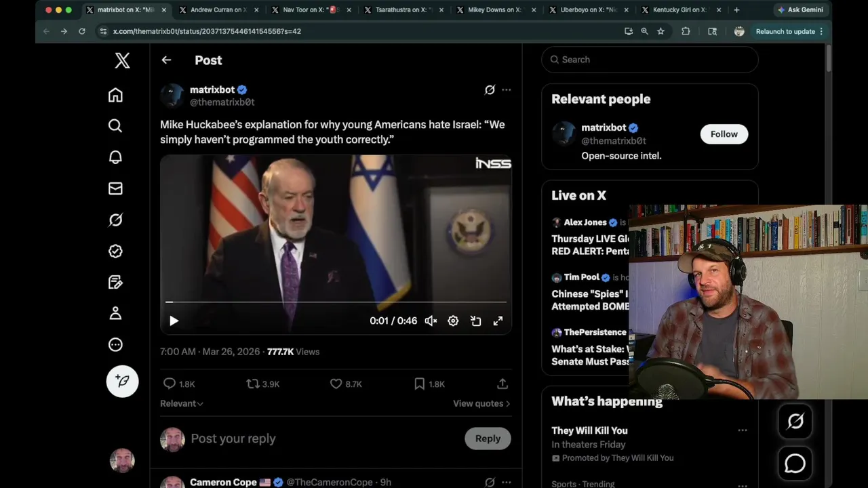
Task: Reload the page in Chrome
Action: 82,31
